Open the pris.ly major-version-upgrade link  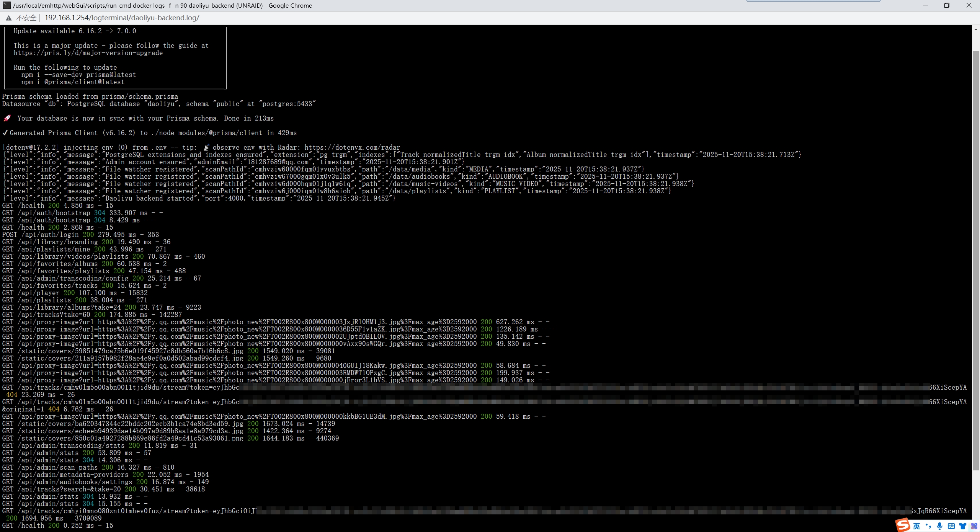click(88, 53)
